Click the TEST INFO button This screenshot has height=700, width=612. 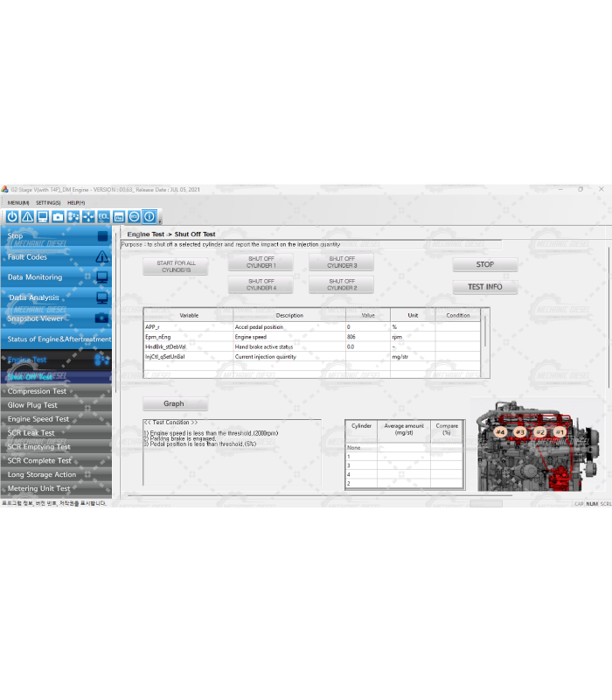[484, 286]
